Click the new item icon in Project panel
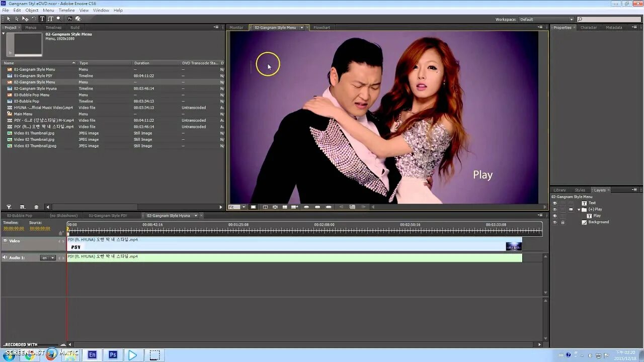The image size is (644, 362). 22,207
